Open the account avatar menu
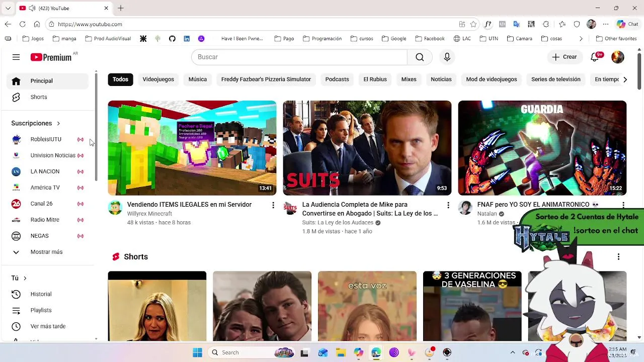Screen dimensions: 644x362 617,57
